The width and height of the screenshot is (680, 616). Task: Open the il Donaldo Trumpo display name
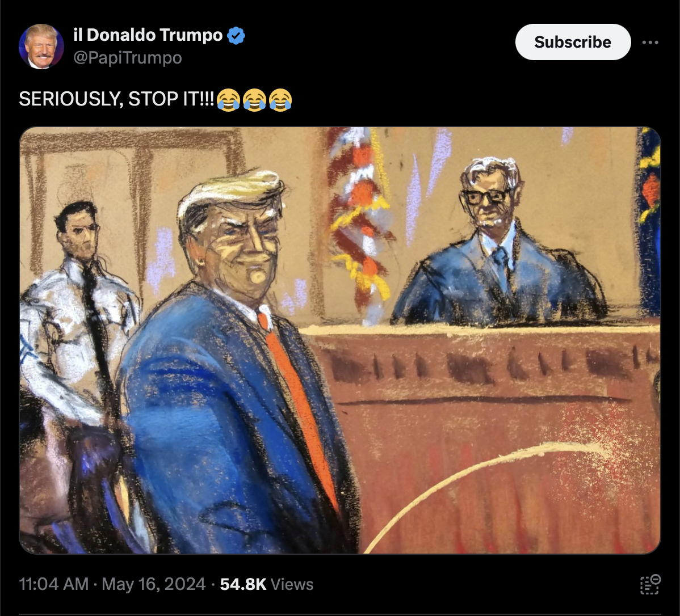pyautogui.click(x=148, y=35)
